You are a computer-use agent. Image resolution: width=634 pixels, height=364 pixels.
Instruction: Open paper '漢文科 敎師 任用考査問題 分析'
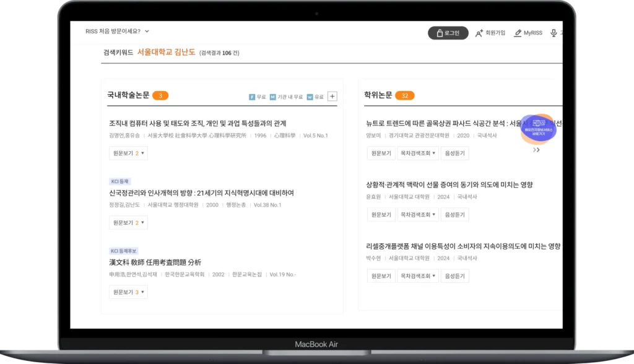155,262
